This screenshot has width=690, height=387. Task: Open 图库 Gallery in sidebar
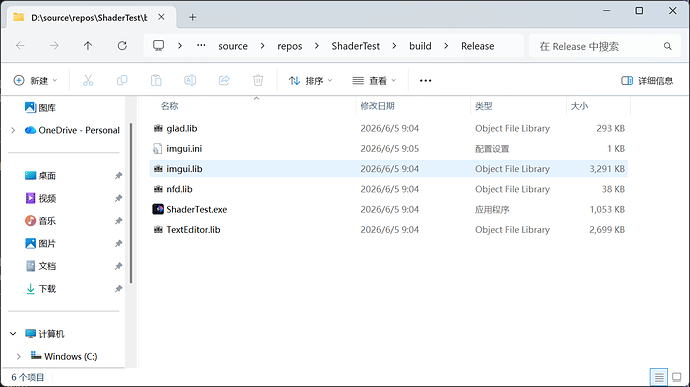point(40,107)
